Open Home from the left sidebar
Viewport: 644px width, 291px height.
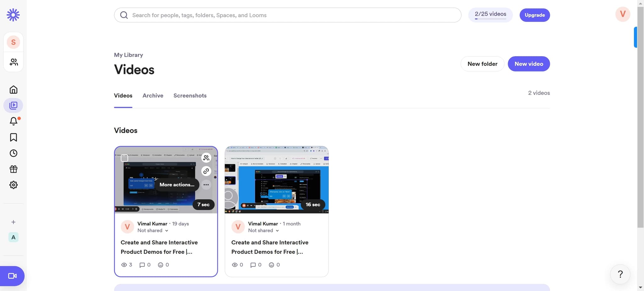13,89
